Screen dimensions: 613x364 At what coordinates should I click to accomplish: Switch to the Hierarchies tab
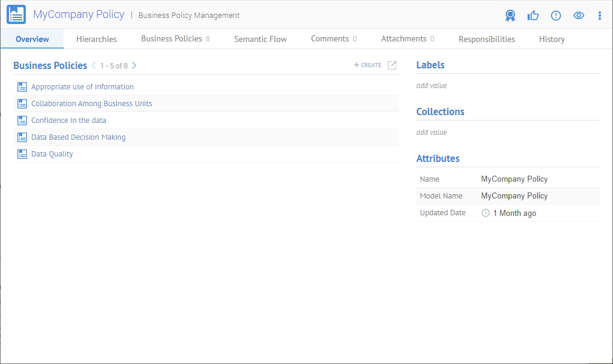tap(96, 39)
